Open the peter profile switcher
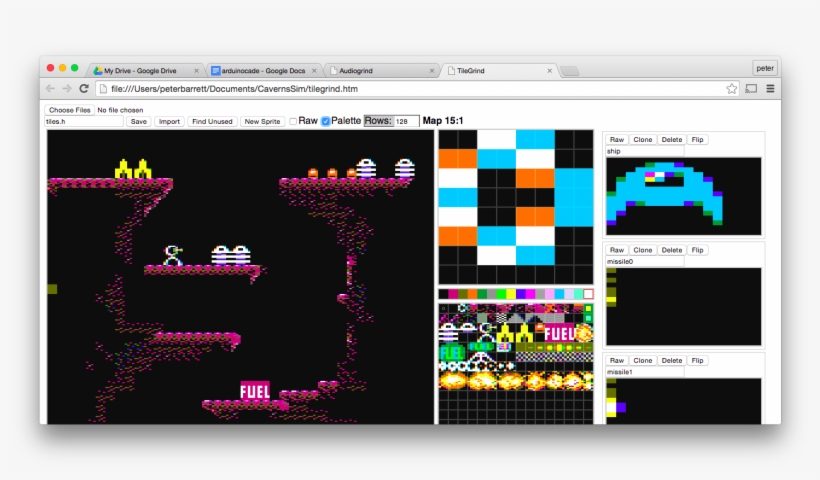Screen dimensions: 820x480 (765, 68)
